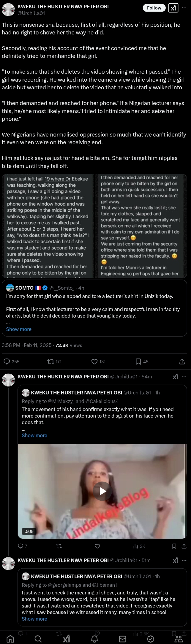Open the more options menu on the main tweet
This screenshot has height=644, width=191.
pos(184,8)
